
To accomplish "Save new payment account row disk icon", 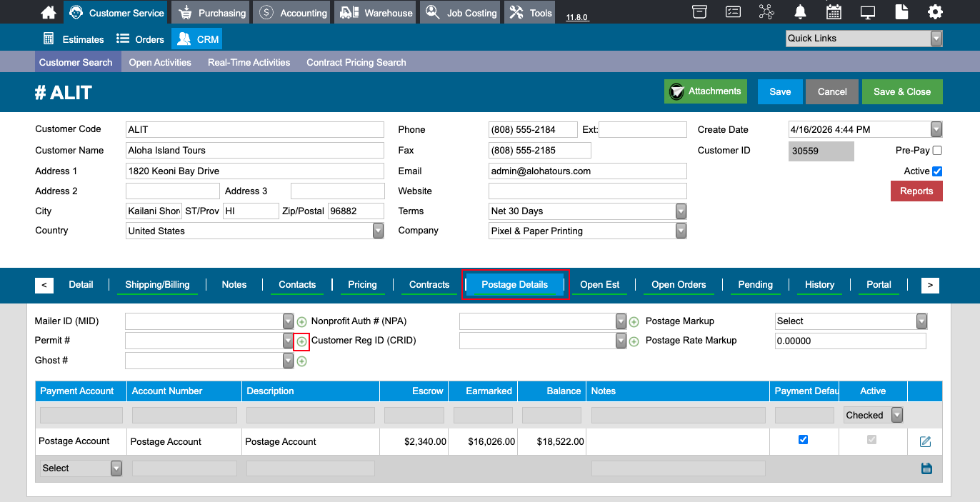I will coord(926,468).
